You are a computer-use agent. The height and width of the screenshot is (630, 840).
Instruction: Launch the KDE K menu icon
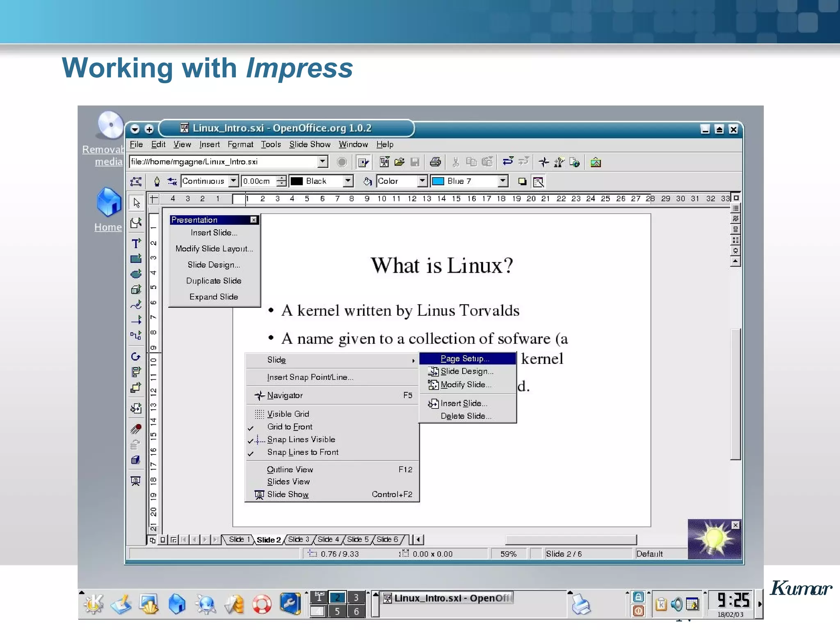pyautogui.click(x=94, y=604)
